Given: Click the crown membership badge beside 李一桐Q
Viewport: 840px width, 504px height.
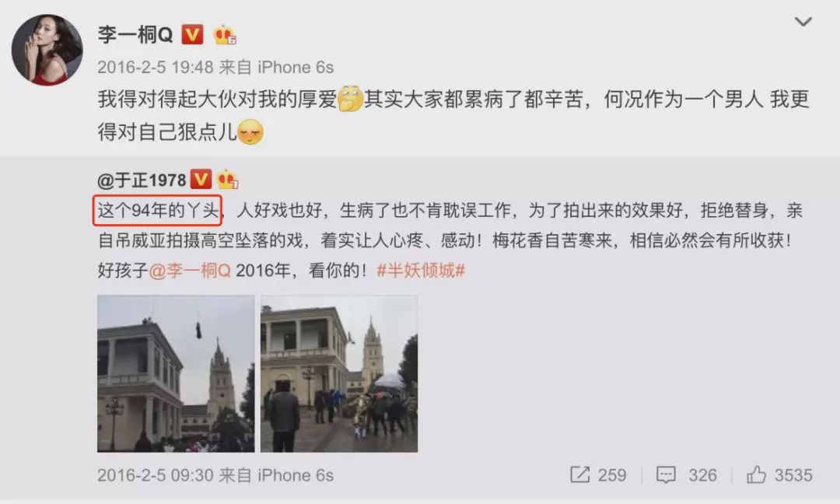Looking at the screenshot, I should point(225,35).
